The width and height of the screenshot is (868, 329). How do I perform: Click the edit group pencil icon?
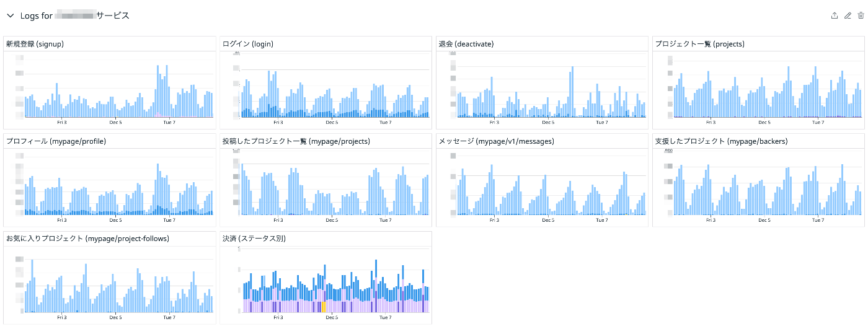(x=848, y=15)
